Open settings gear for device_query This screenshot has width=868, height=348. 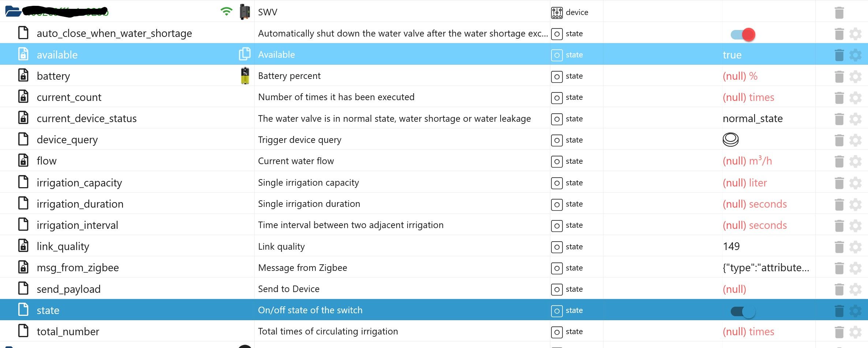pos(855,140)
